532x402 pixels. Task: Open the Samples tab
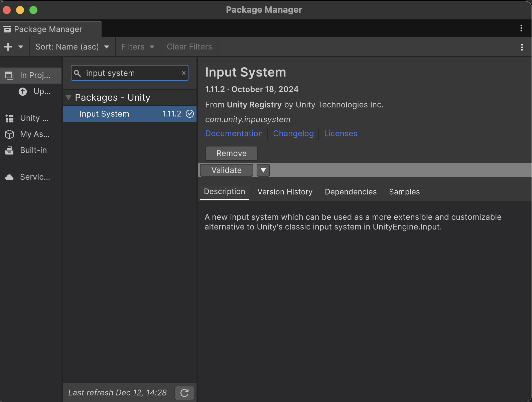pyautogui.click(x=404, y=192)
